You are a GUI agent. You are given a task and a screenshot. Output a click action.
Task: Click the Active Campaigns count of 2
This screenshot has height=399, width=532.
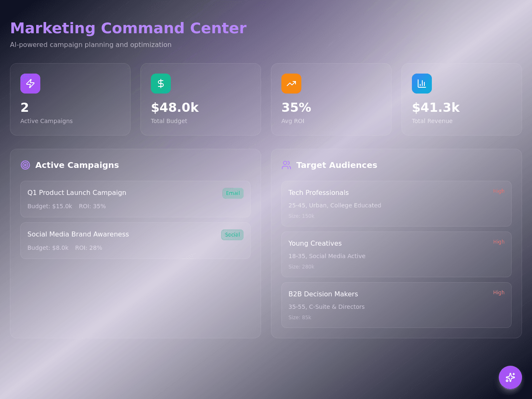[25, 108]
